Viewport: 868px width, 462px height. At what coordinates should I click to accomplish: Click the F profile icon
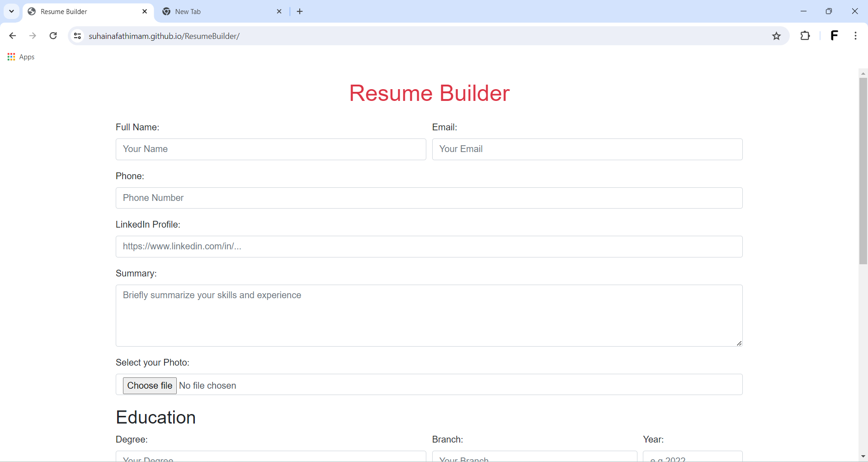[x=834, y=36]
